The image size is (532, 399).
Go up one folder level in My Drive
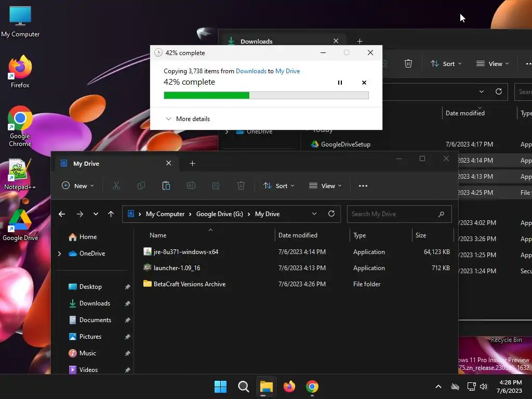pyautogui.click(x=111, y=214)
